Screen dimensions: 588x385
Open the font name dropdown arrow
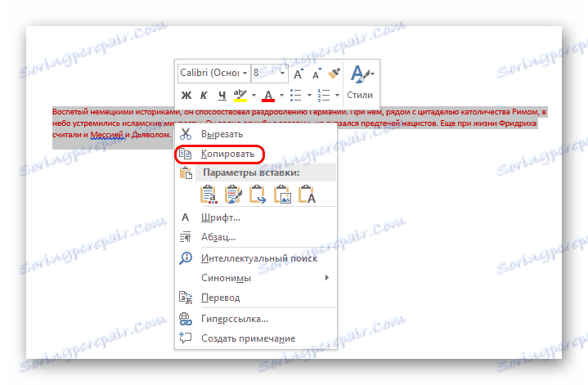(245, 73)
